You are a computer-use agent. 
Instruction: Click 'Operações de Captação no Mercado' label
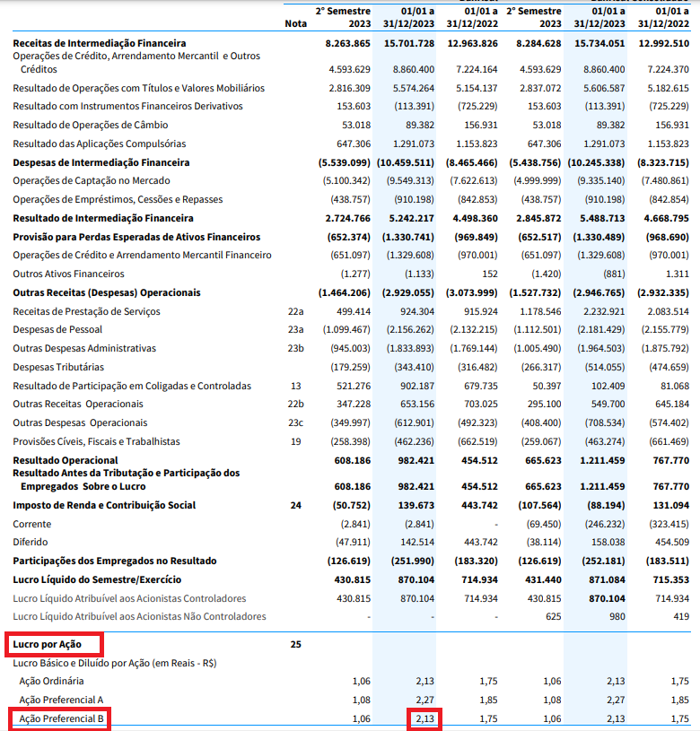(x=92, y=181)
